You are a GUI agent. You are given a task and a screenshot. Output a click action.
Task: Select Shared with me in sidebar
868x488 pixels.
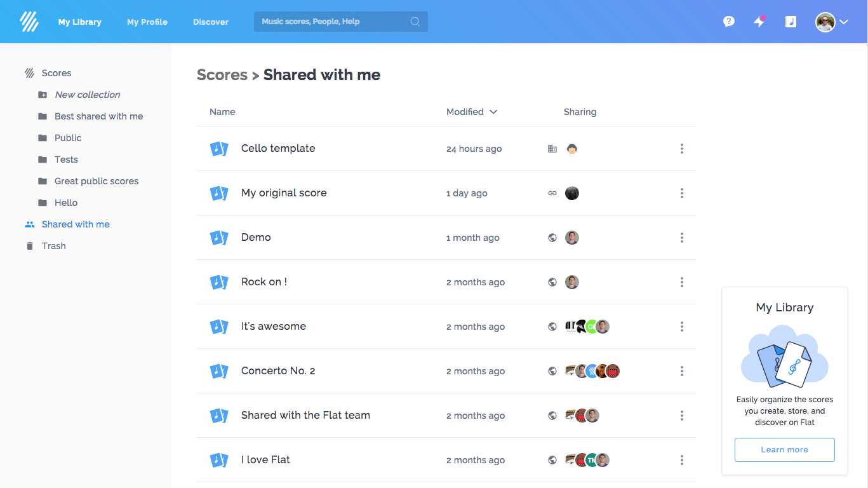pos(76,224)
